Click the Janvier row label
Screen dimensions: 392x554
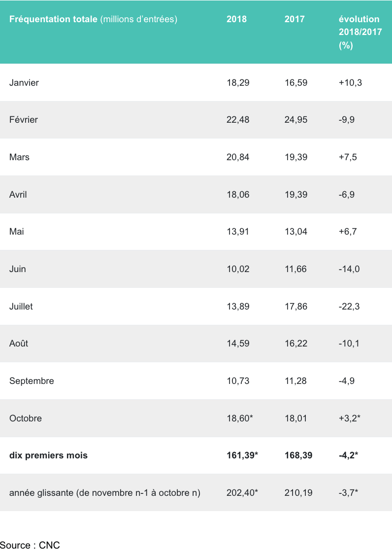tap(24, 82)
